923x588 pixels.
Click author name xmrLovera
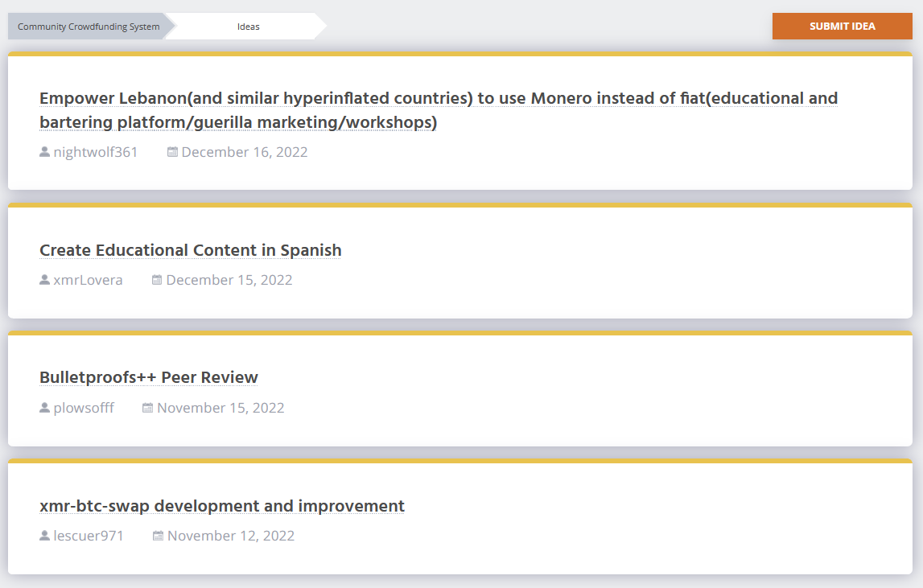pos(88,280)
